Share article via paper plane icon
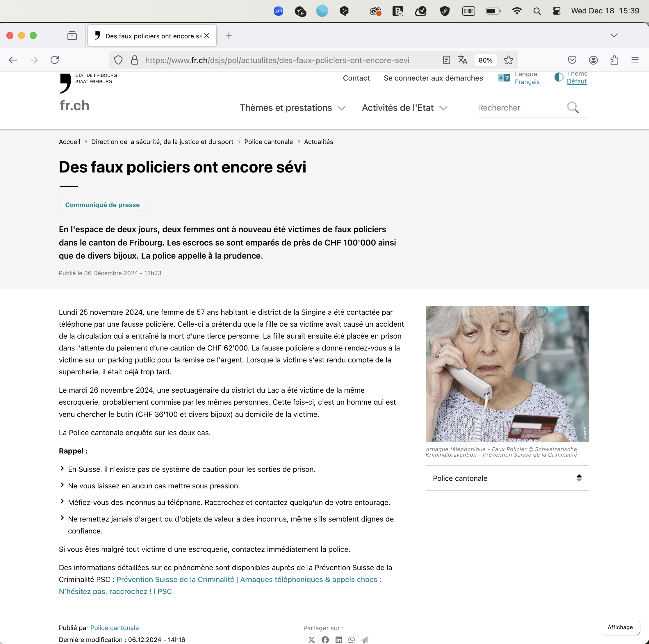The width and height of the screenshot is (649, 644). pos(365,640)
